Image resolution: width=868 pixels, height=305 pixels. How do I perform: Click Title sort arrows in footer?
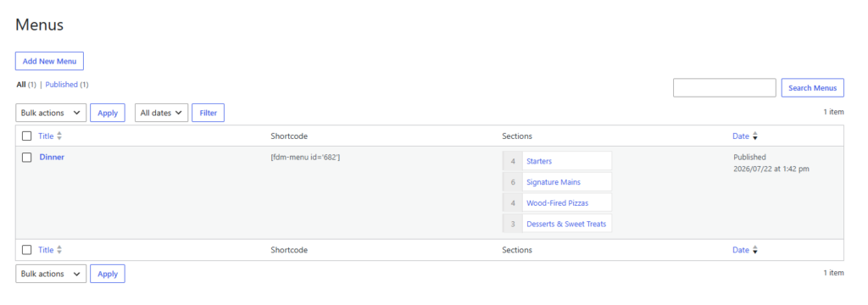(x=59, y=250)
